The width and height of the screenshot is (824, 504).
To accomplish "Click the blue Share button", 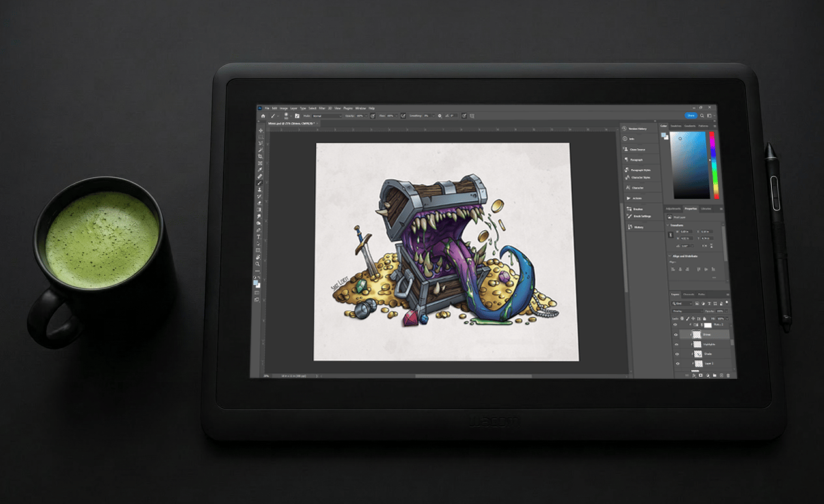I will 691,115.
